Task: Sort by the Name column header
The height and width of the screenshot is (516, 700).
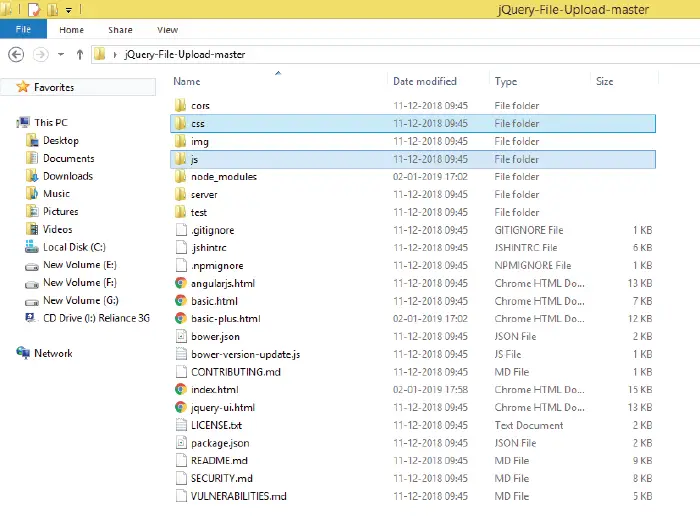Action: [x=187, y=81]
